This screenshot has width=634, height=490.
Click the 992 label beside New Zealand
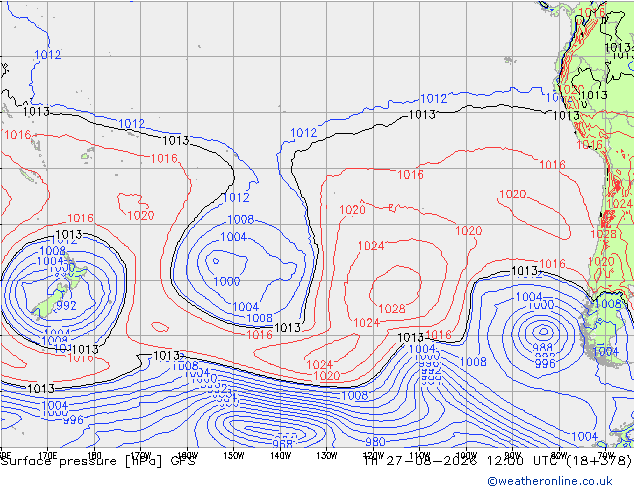click(66, 306)
